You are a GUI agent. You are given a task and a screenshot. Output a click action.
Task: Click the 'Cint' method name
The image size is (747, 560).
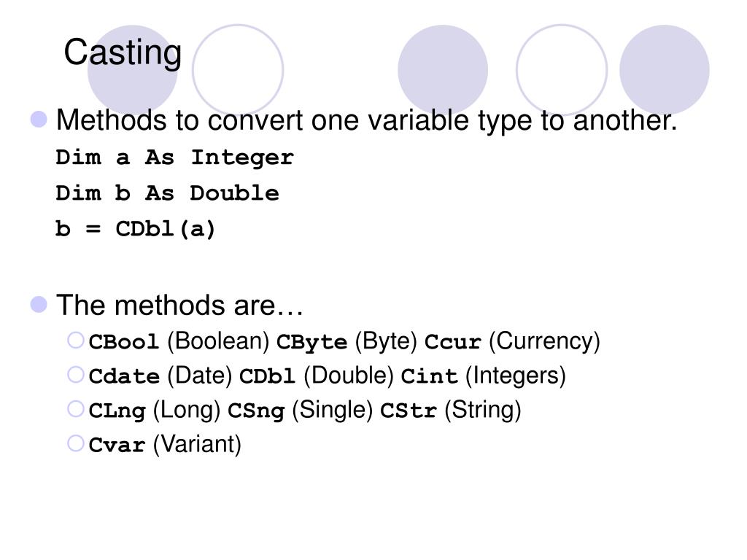[429, 376]
